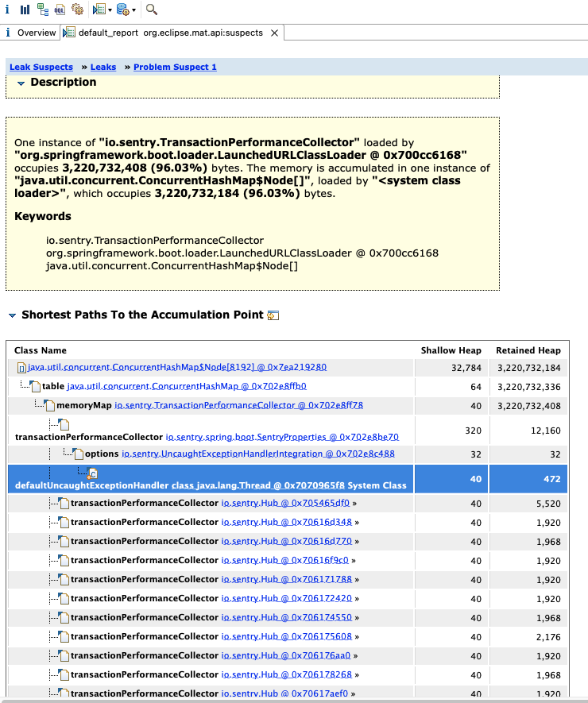Select the retained heap value 3,220,732,408
Screen dimensions: 588x703
[x=528, y=406]
